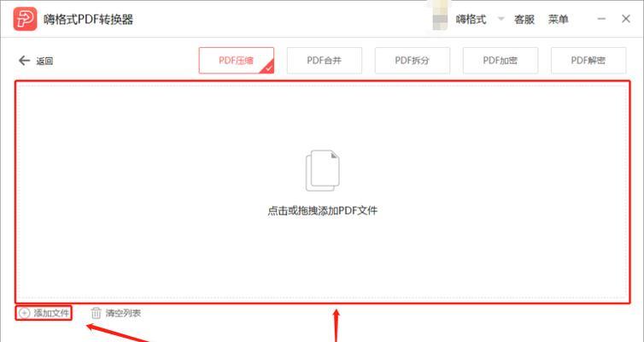The width and height of the screenshot is (644, 342).
Task: Select the PDF压缩 tab
Action: (236, 61)
